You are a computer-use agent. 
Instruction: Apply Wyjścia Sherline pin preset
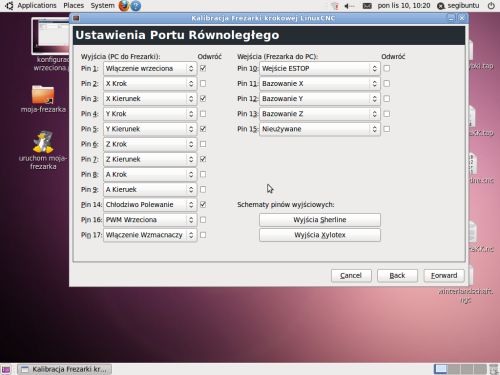pyautogui.click(x=320, y=220)
